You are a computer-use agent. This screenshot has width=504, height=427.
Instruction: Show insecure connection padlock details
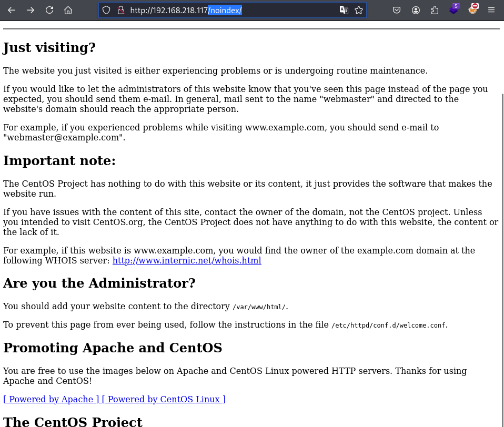121,11
